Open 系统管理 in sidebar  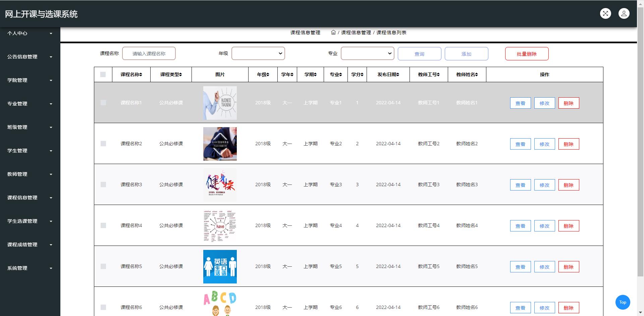pos(30,268)
